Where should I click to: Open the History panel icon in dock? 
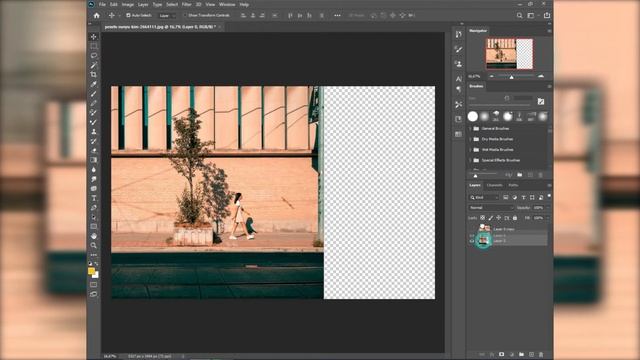pyautogui.click(x=458, y=35)
